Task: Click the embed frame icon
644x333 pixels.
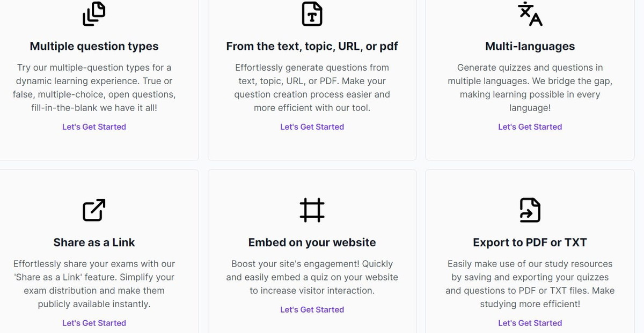Action: (x=312, y=210)
